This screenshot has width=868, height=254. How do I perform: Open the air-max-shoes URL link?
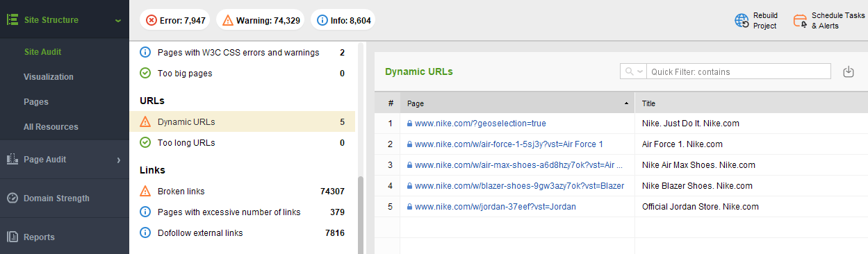pyautogui.click(x=518, y=165)
